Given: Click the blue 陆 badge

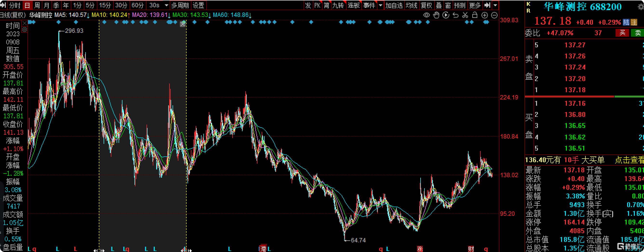Looking at the screenshot, I should tap(626, 22).
